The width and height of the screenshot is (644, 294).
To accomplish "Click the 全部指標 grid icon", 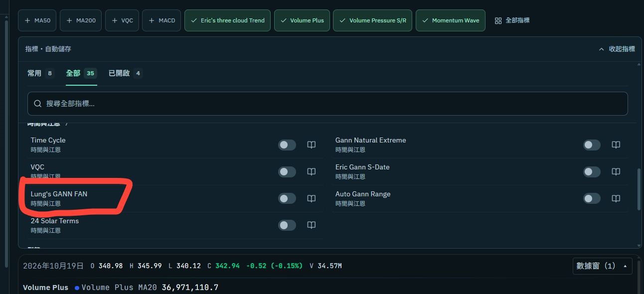I will [x=498, y=20].
